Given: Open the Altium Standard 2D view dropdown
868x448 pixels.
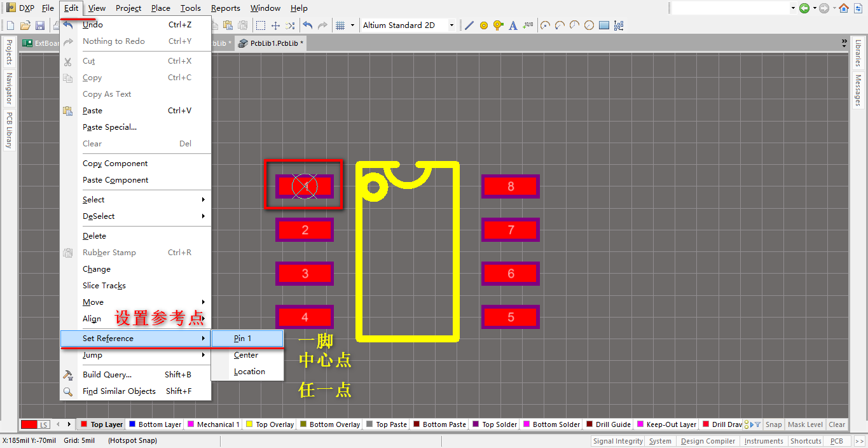Looking at the screenshot, I should point(451,25).
